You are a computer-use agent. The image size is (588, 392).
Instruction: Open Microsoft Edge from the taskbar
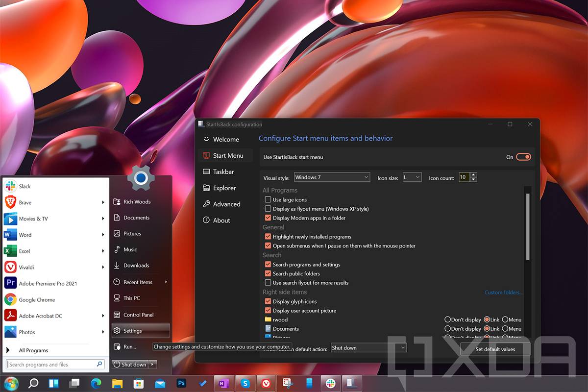click(96, 383)
